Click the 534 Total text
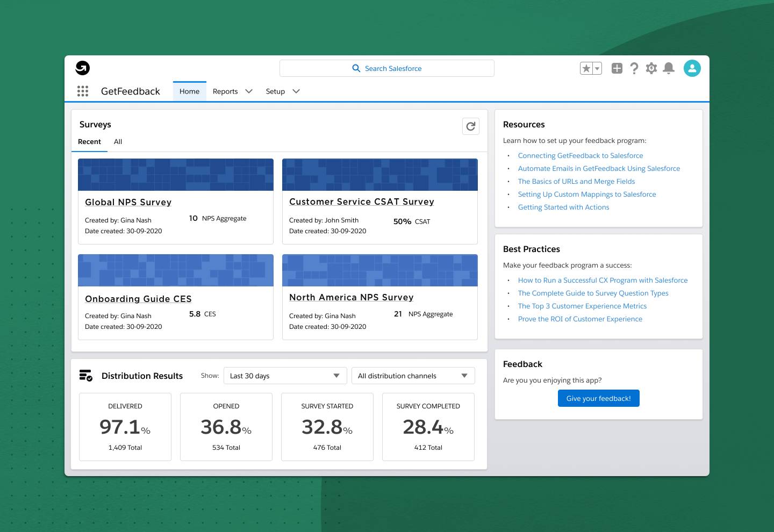Viewport: 774px width, 532px height. [226, 448]
